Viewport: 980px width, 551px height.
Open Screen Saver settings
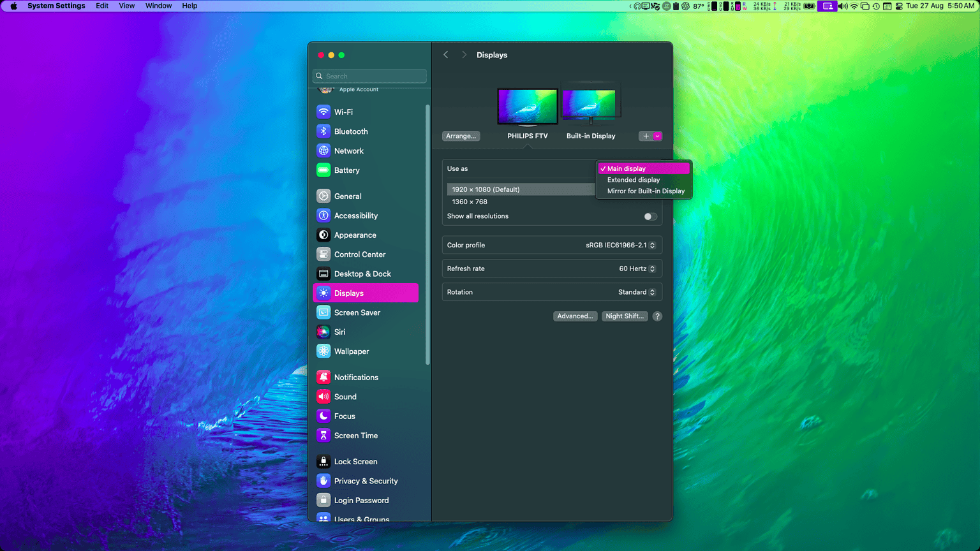(x=357, y=312)
